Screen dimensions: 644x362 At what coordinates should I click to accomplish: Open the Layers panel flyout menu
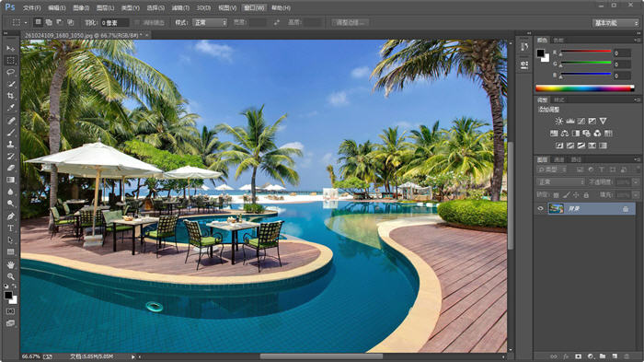coord(637,159)
